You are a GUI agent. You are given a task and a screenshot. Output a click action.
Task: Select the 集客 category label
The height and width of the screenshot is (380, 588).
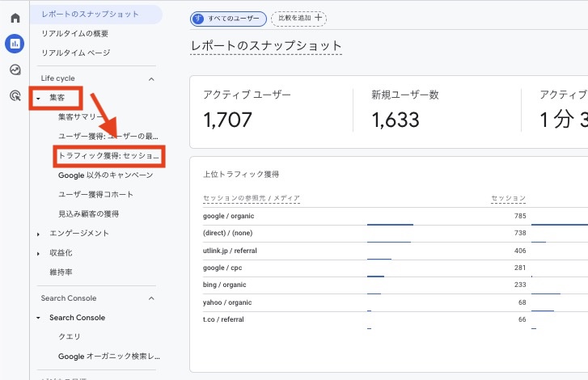[x=57, y=98]
